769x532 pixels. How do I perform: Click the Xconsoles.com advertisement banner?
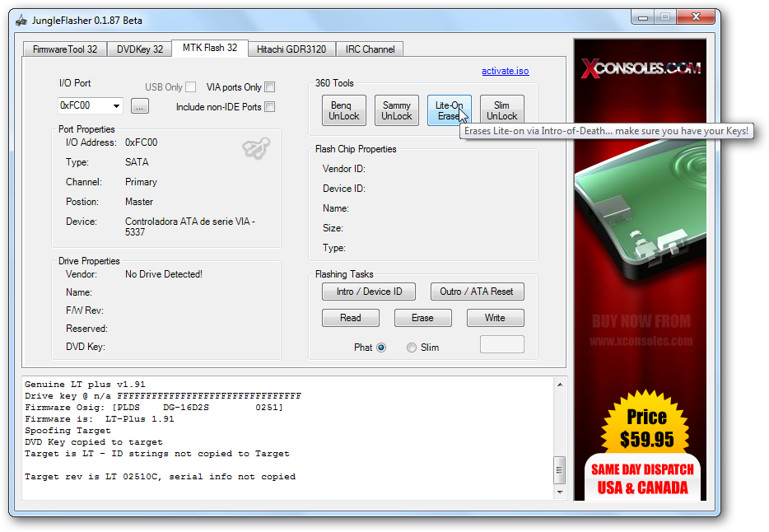click(640, 269)
